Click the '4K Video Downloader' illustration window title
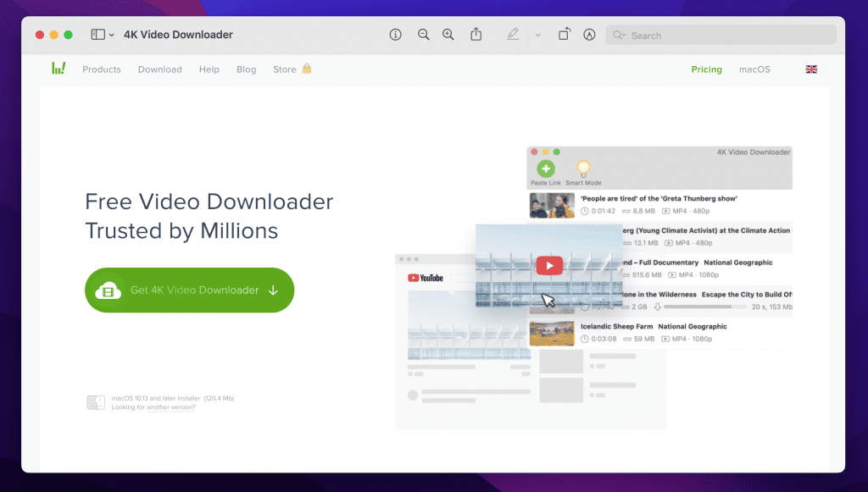This screenshot has height=492, width=868. (x=754, y=152)
